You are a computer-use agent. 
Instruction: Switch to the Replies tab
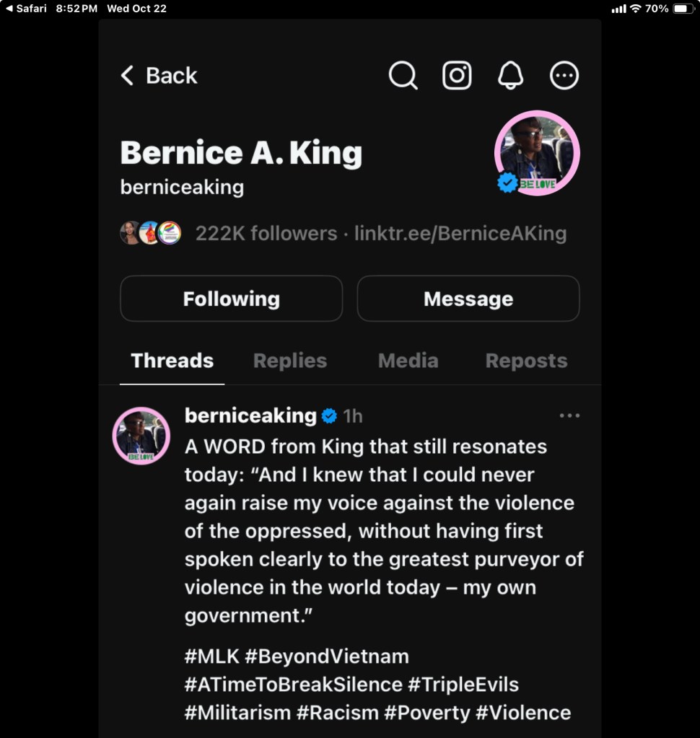click(290, 361)
